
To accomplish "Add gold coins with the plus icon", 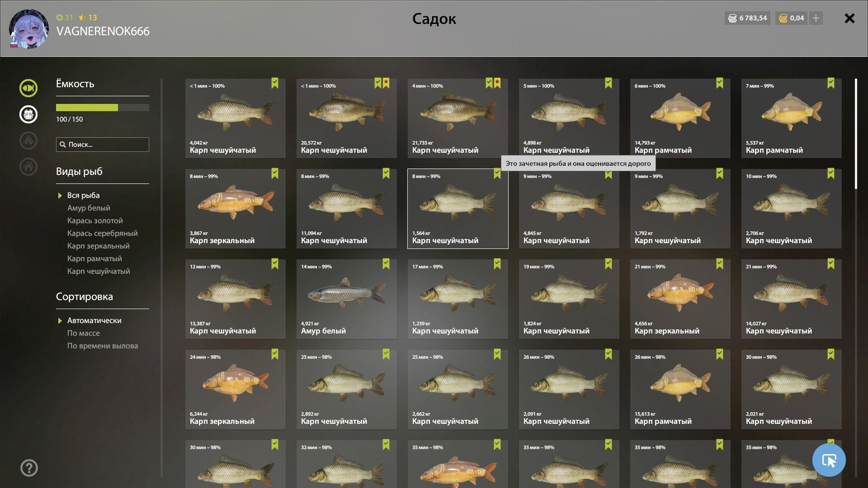I will pyautogui.click(x=816, y=18).
